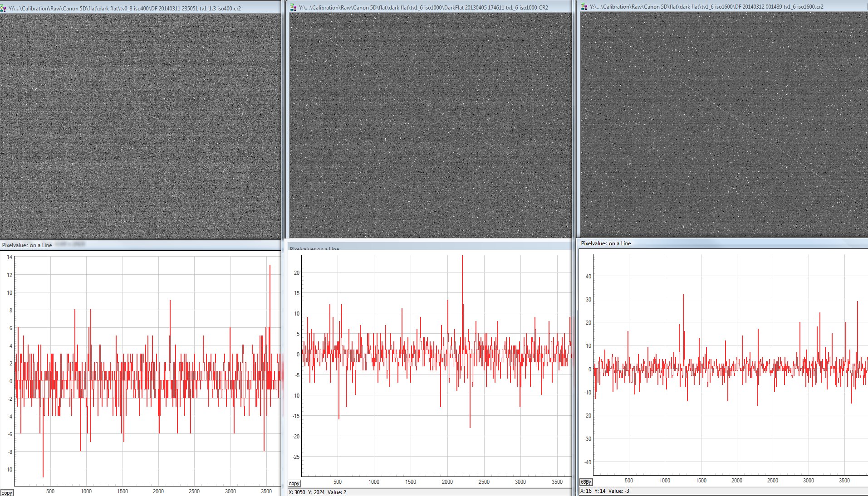
Task: Activate the left Pixelvalues on a Line title
Action: point(27,245)
